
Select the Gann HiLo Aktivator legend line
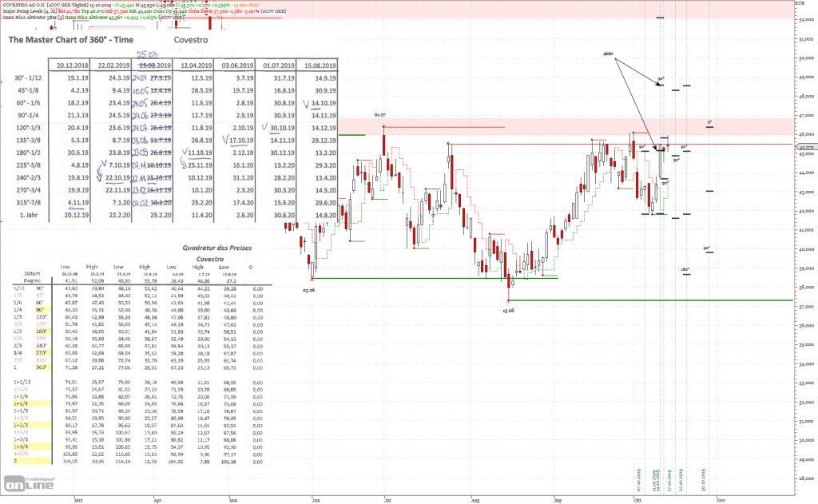93,18
